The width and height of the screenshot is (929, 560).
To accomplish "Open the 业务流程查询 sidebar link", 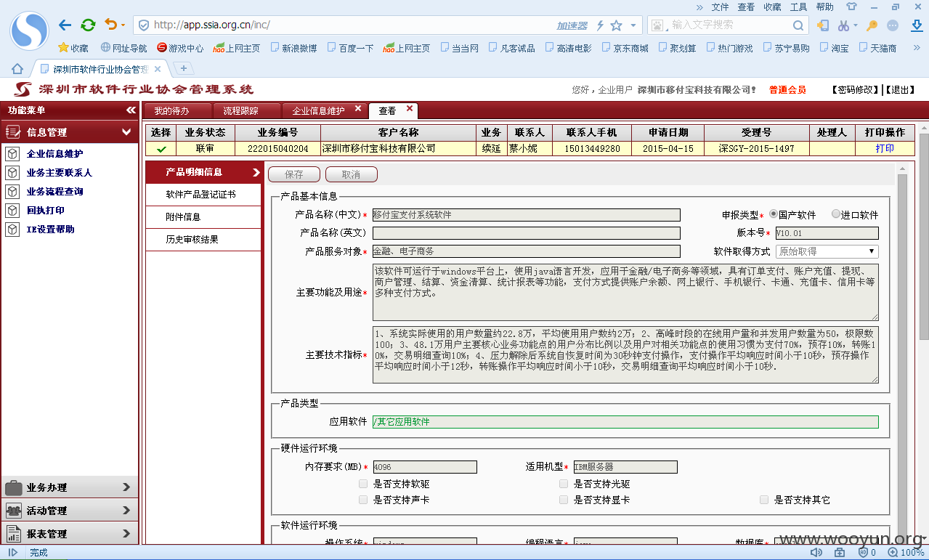I will 54,192.
